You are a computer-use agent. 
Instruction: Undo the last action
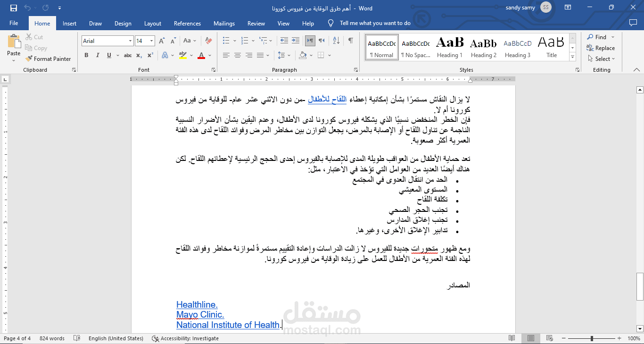coord(27,8)
